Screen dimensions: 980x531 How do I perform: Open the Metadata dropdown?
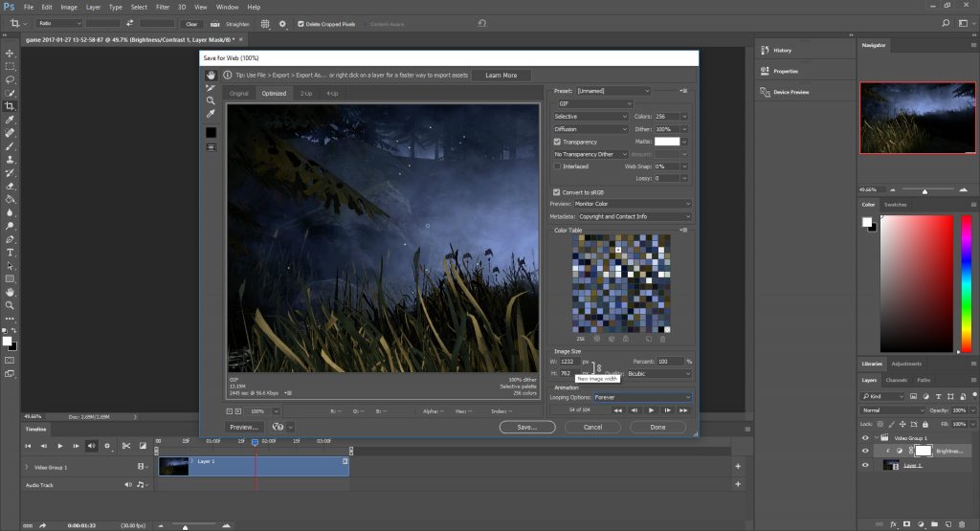(x=635, y=217)
